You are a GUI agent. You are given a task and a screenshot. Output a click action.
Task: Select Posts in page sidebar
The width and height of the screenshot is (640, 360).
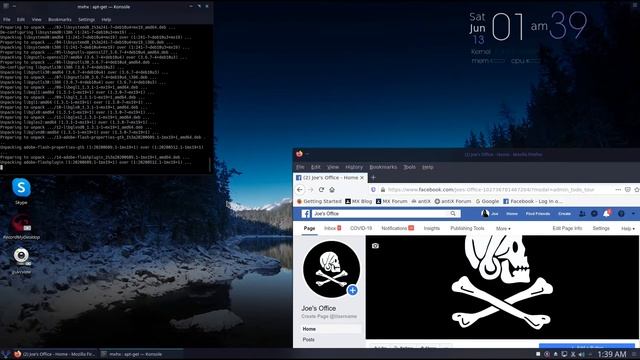309,340
